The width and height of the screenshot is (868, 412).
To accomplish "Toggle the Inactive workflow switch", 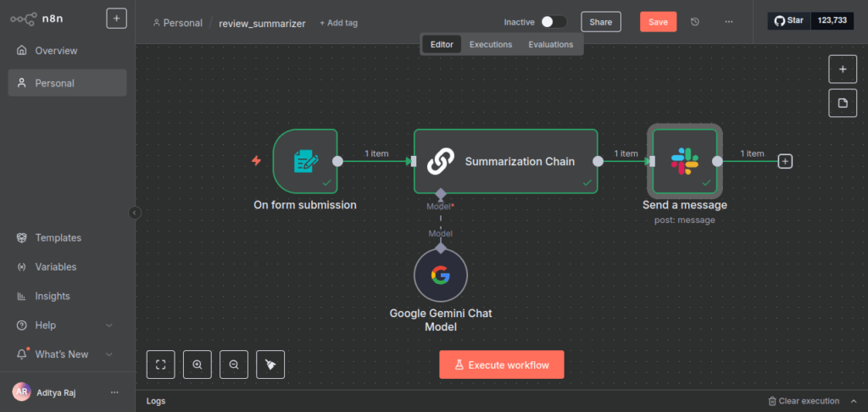I will coord(554,22).
